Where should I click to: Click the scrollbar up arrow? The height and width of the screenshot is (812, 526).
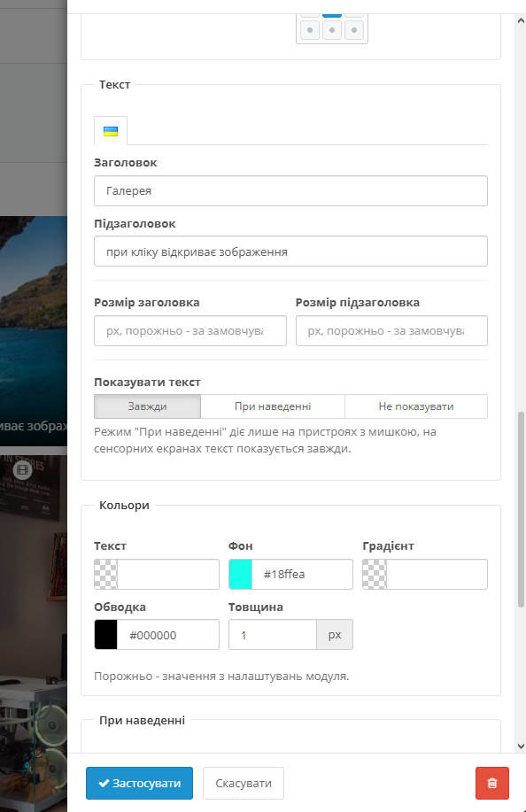(521, 20)
